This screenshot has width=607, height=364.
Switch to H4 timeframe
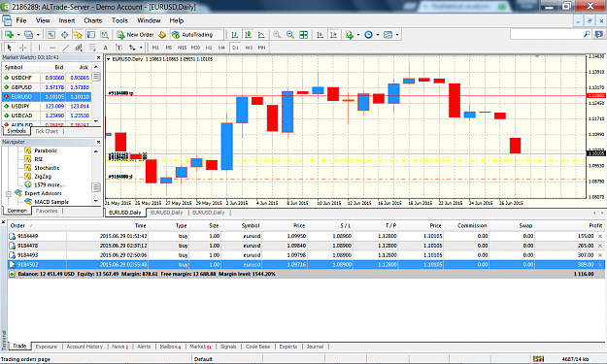coord(221,48)
